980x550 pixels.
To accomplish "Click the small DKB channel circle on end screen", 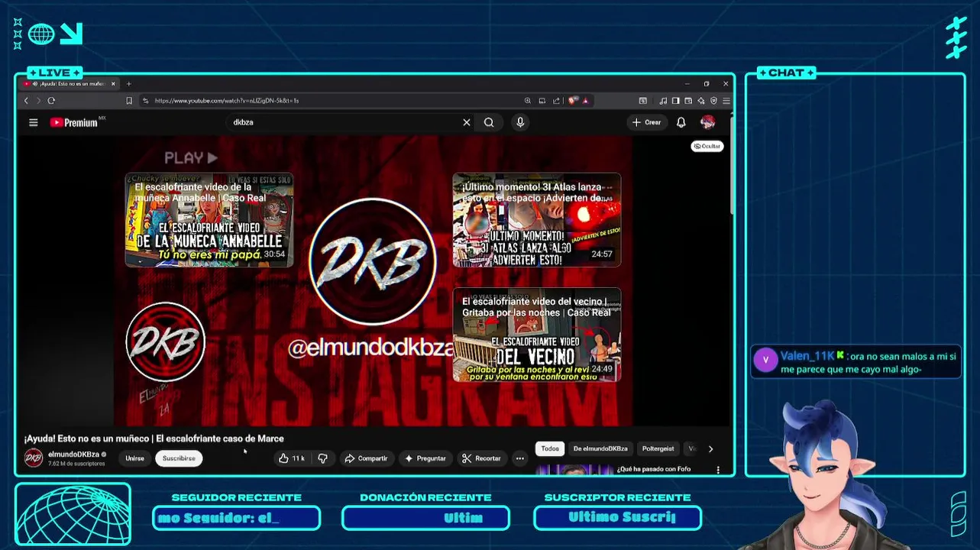I will (166, 342).
